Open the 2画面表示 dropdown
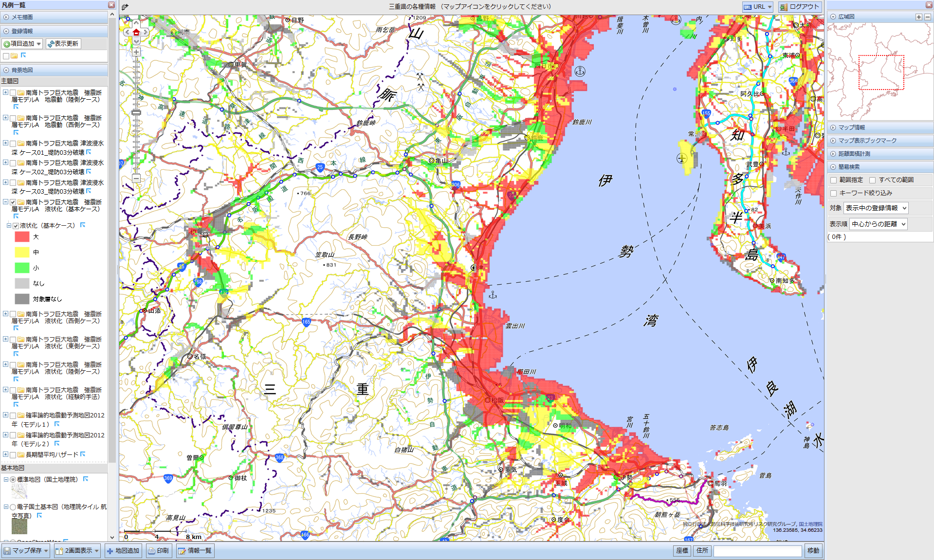The width and height of the screenshot is (934, 560). pos(77,551)
